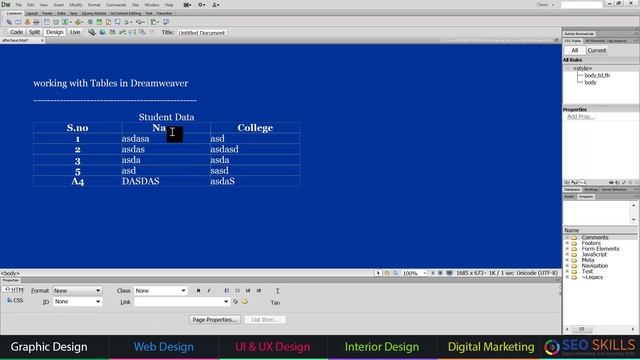Open the 100% zoom dropdown

(x=414, y=273)
